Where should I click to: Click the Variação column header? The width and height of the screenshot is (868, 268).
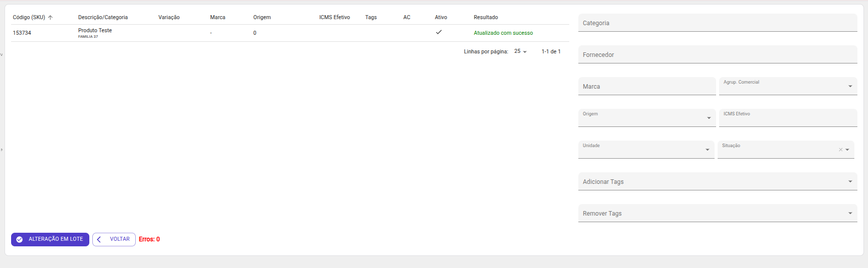pyautogui.click(x=169, y=18)
